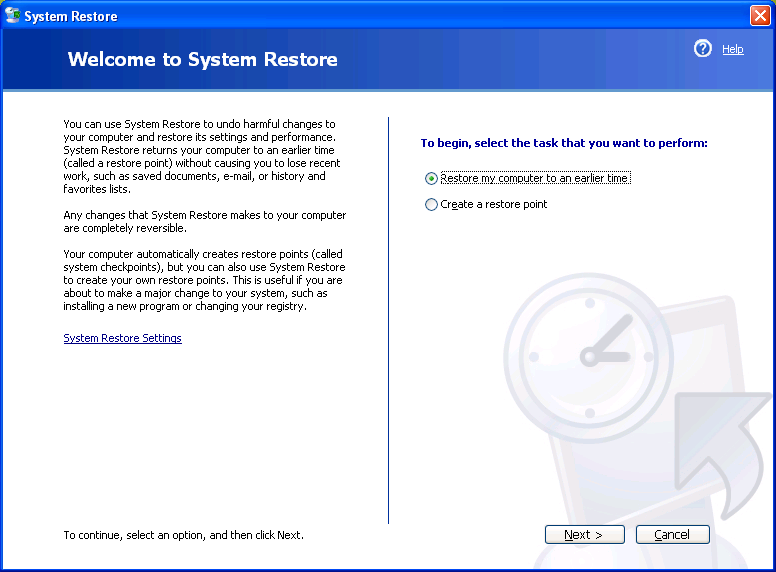Click the System Restore title bar icon
Viewport: 776px width, 572px height.
[x=12, y=15]
